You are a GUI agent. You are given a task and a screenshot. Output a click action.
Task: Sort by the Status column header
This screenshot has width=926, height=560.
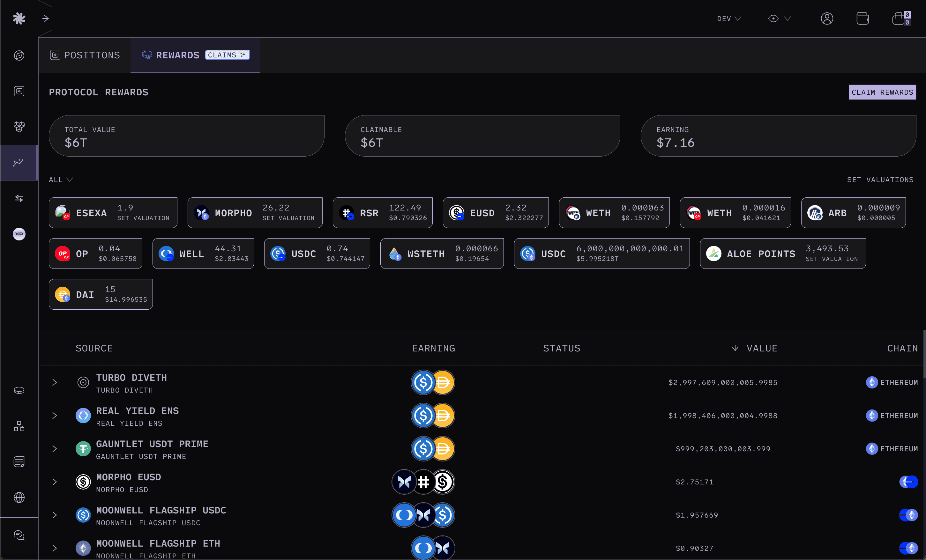pos(562,348)
